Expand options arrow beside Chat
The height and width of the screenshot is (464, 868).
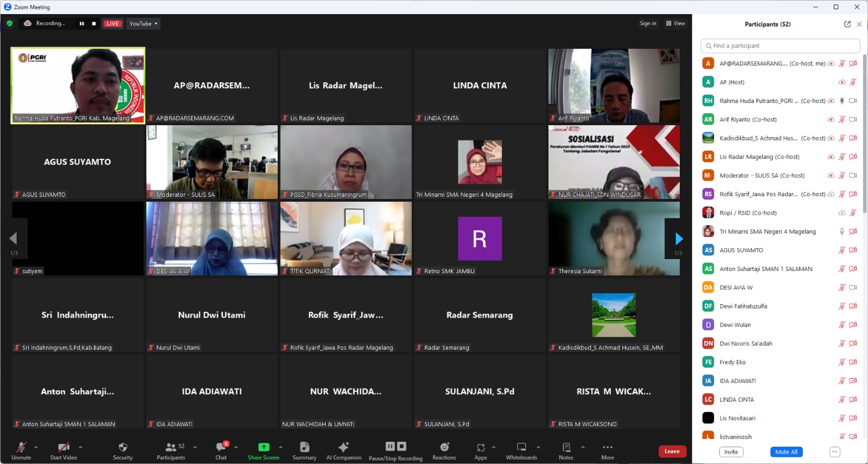[x=236, y=447]
